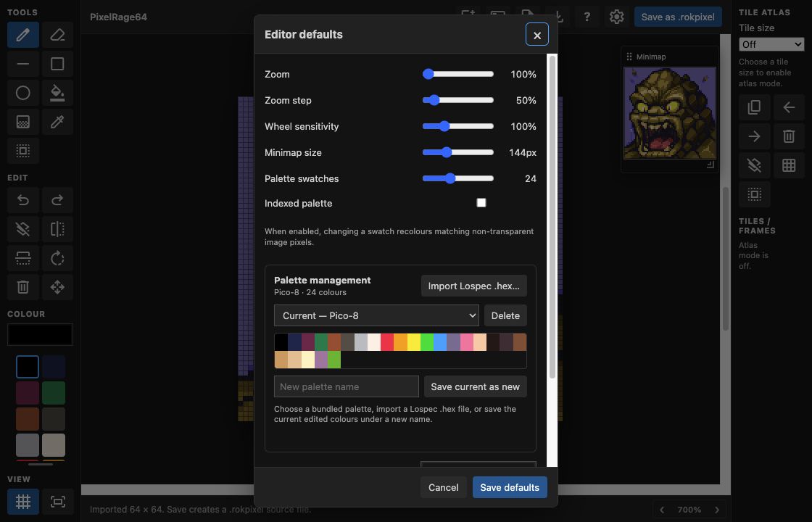Adjust the Zoom step slider
The height and width of the screenshot is (522, 812).
tap(457, 100)
